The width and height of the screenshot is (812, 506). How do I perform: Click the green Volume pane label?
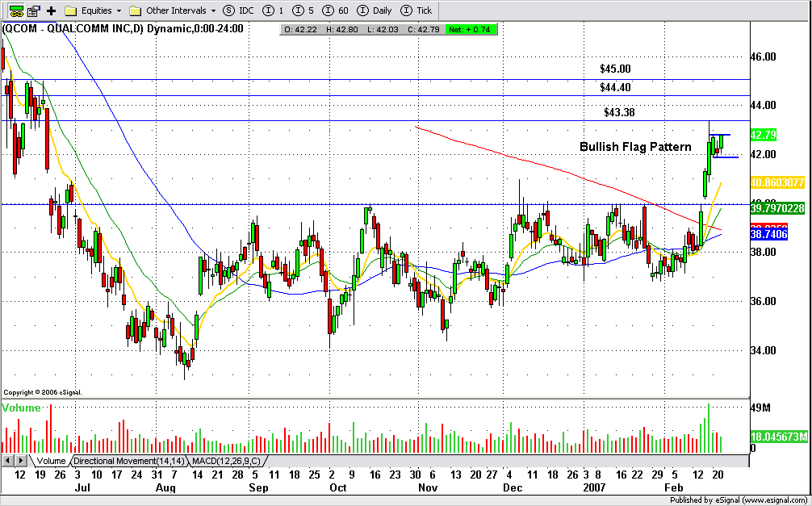[21, 408]
